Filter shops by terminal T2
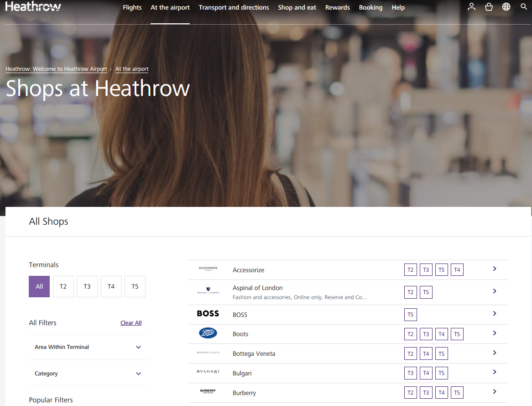The image size is (532, 406). [63, 286]
